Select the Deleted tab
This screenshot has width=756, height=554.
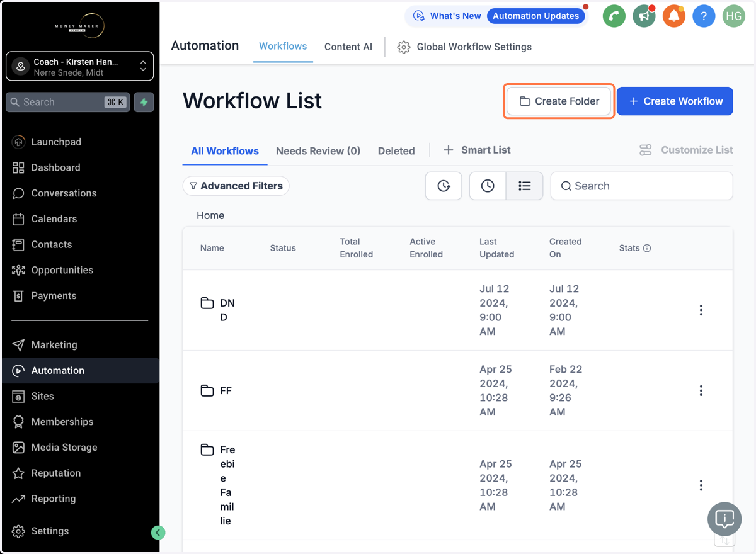click(x=396, y=151)
